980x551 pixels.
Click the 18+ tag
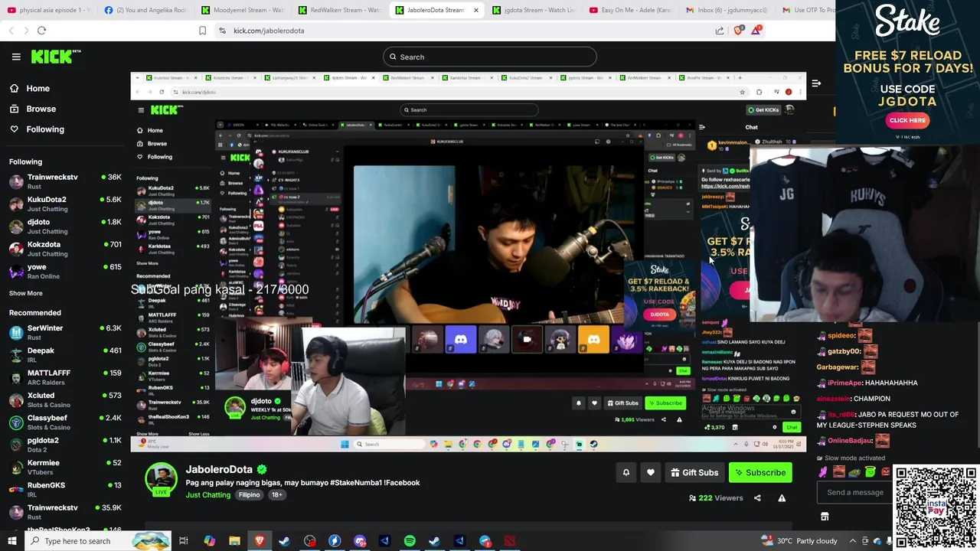[x=276, y=495]
